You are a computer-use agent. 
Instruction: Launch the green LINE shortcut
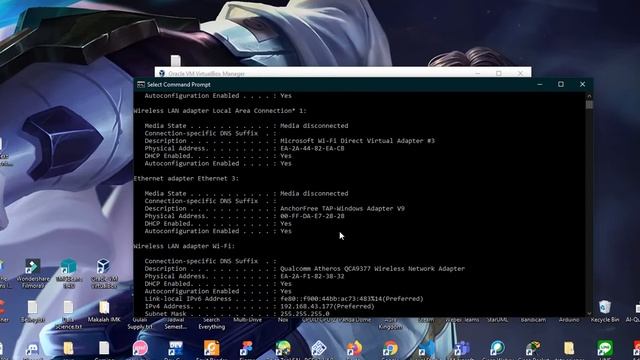[x=604, y=349]
